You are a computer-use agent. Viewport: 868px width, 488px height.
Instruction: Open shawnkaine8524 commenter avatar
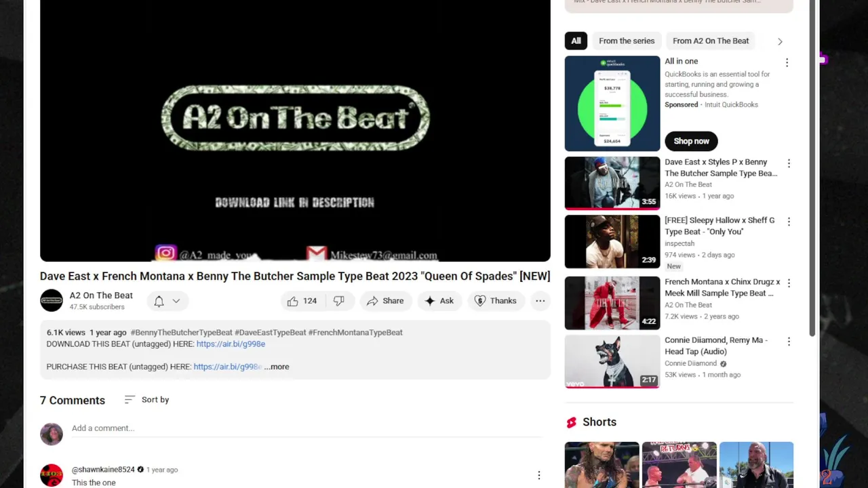(52, 475)
